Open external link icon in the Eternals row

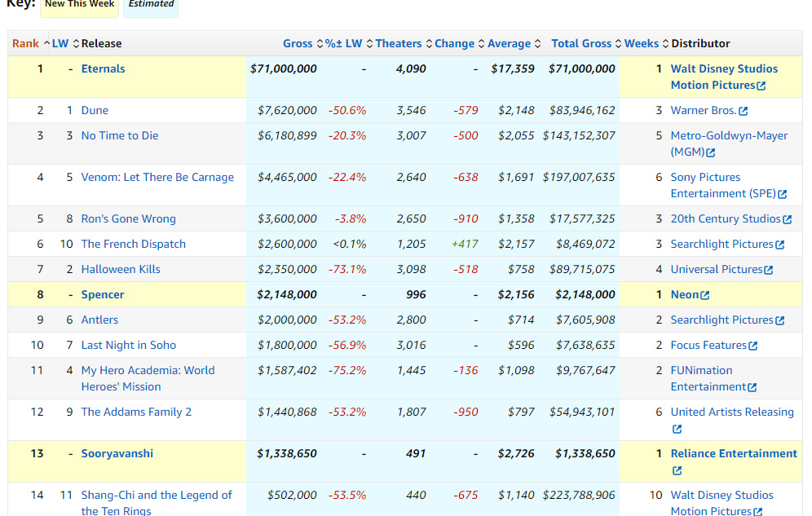(x=761, y=86)
